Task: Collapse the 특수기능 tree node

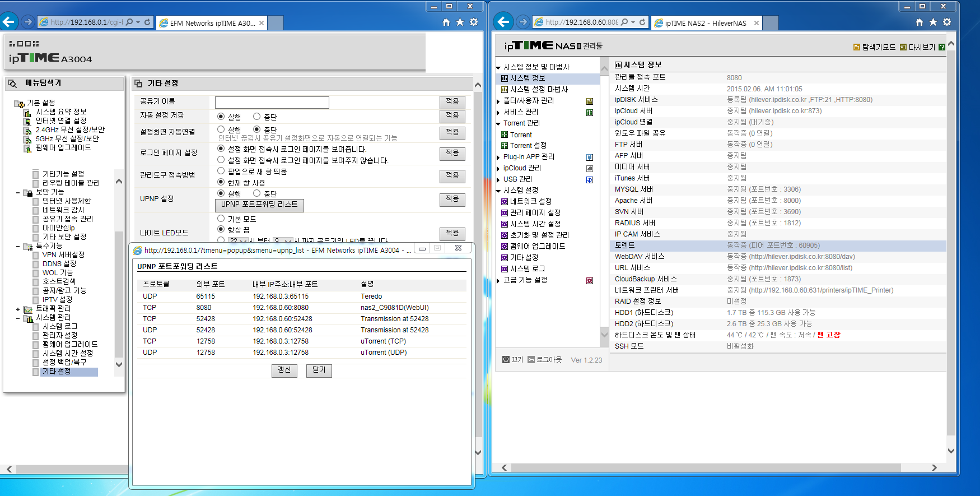Action: tap(18, 247)
